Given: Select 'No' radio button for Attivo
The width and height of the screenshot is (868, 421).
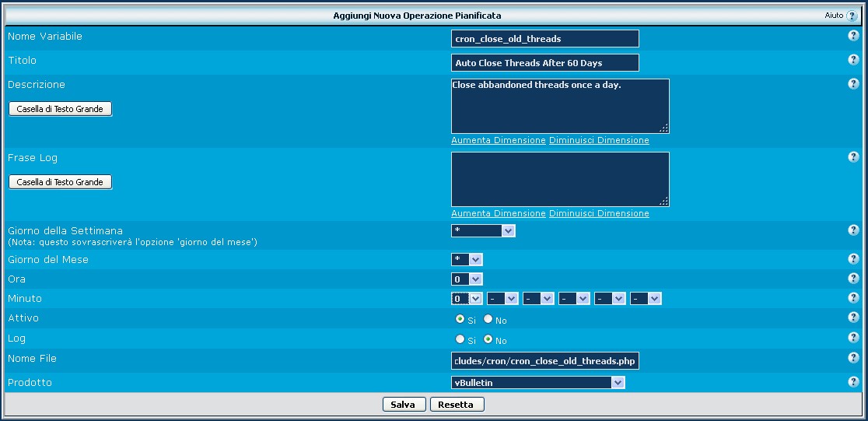Looking at the screenshot, I should (488, 319).
